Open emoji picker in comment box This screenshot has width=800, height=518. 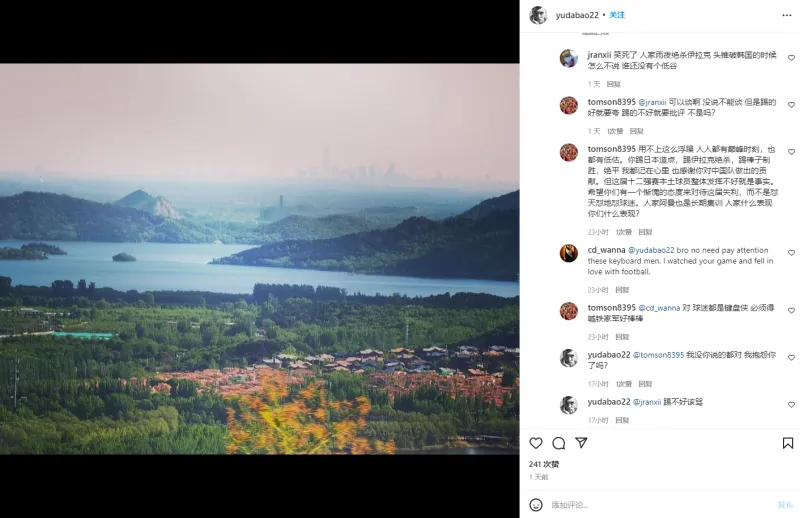(536, 505)
